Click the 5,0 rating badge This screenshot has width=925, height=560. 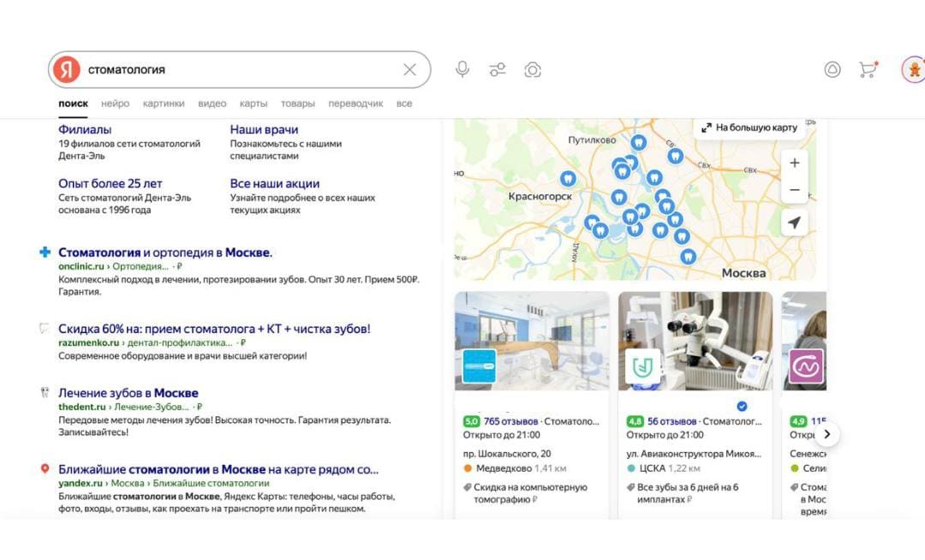point(471,421)
